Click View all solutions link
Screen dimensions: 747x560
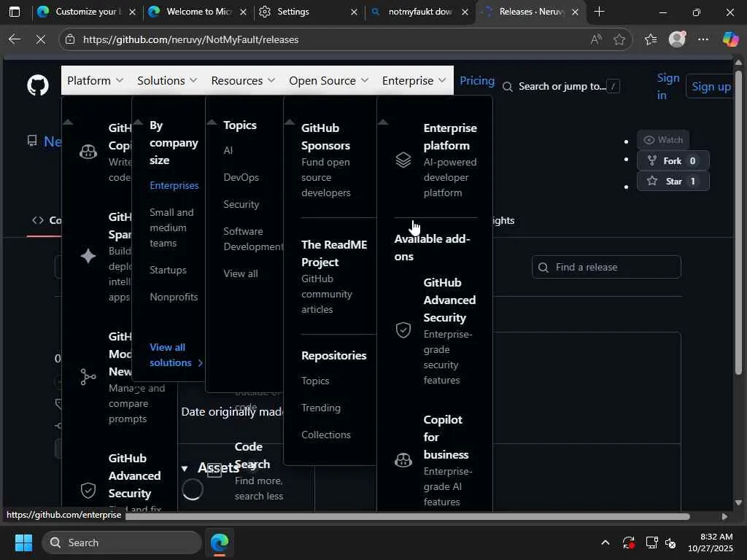pos(175,355)
